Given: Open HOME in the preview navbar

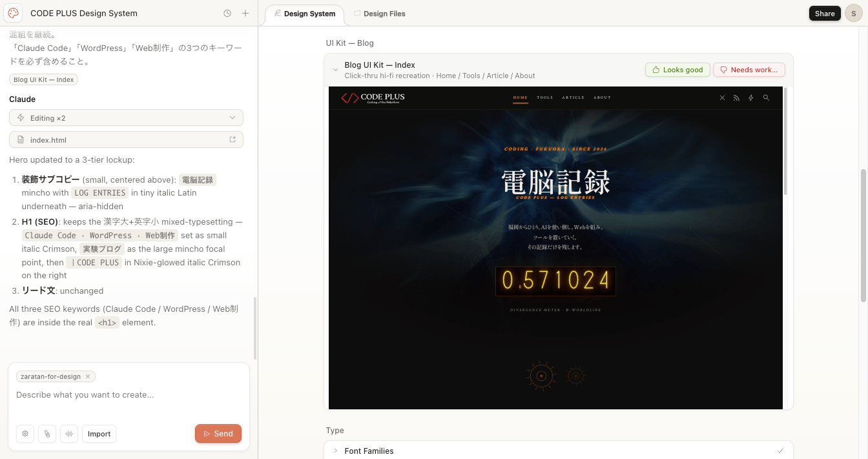Looking at the screenshot, I should 521,97.
